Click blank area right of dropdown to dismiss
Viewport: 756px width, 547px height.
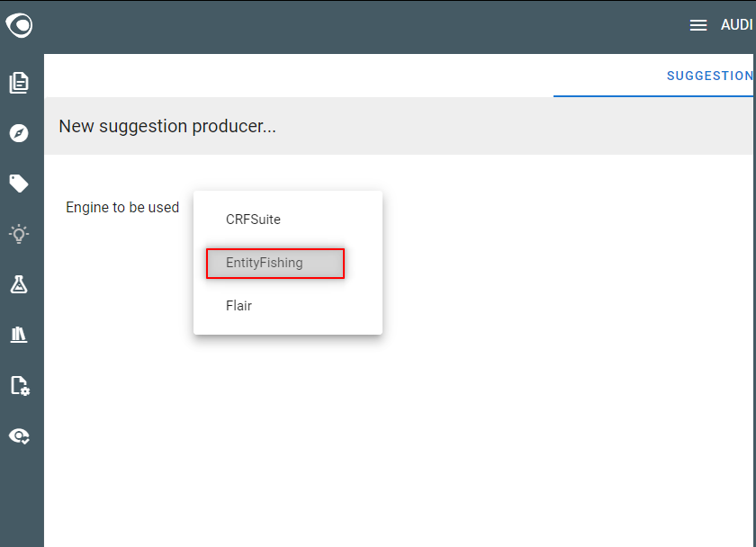click(554, 265)
